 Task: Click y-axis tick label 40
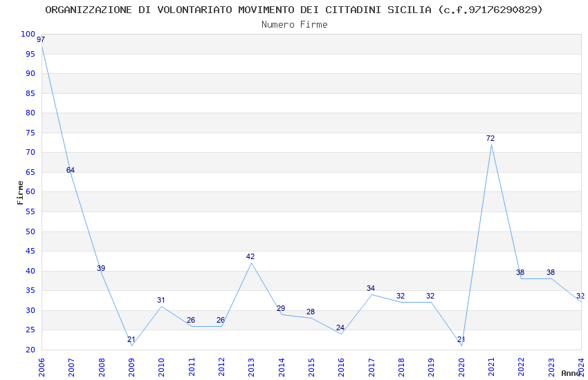[30, 271]
